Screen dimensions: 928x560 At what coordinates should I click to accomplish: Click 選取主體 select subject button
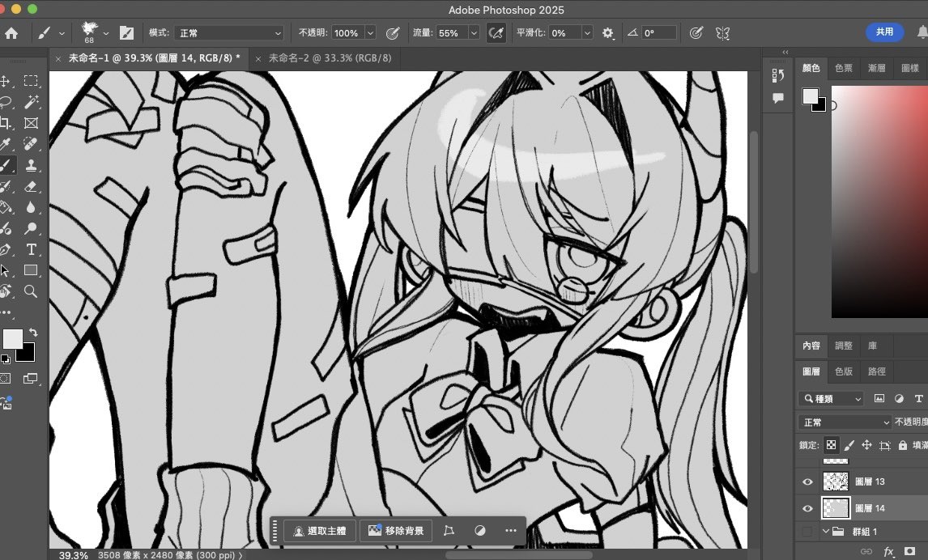point(320,530)
